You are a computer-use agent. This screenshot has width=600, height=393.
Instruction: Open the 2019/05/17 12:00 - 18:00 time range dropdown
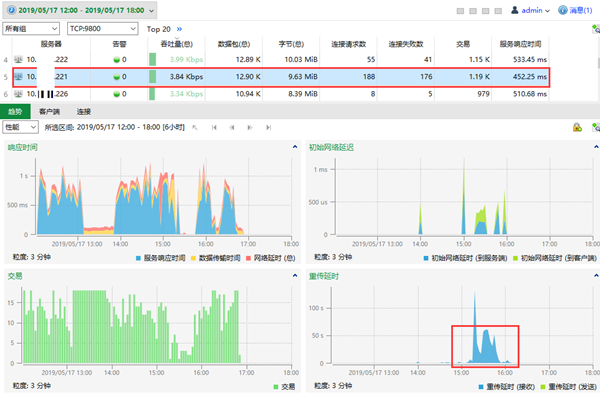click(80, 10)
